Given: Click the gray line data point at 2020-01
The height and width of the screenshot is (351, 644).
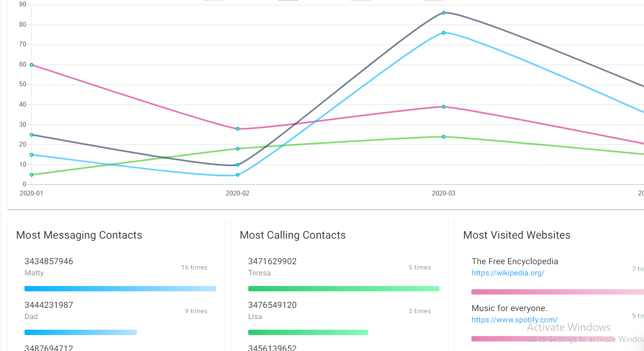Looking at the screenshot, I should coord(31,135).
